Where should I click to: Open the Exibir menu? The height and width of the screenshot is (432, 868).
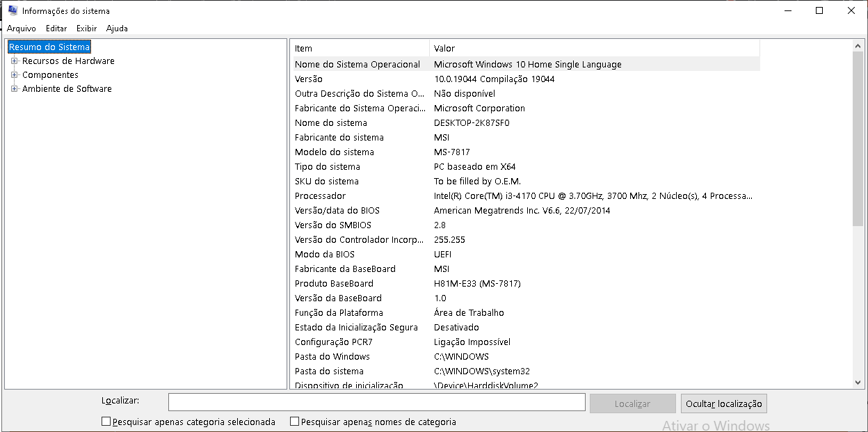[x=87, y=29]
